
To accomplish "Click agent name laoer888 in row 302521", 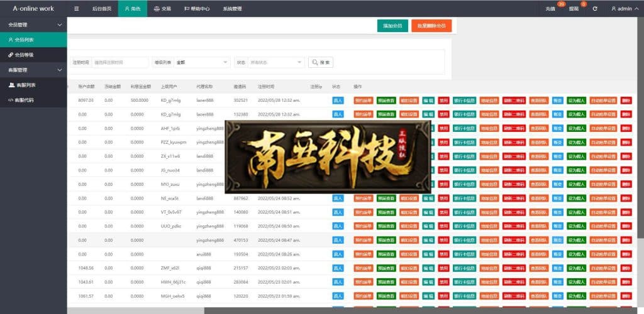I will click(204, 100).
